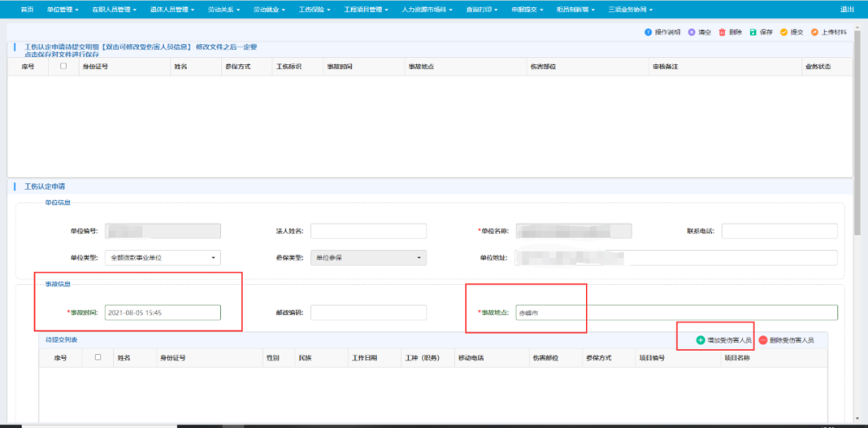Click the 上传材料 upload icon
Screen dimensions: 868x428
tap(815, 32)
